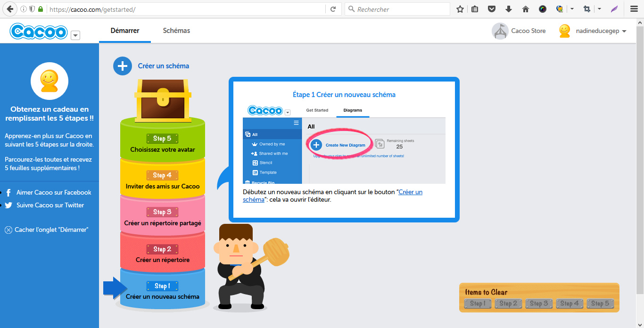Open the downloads arrow icon

tap(509, 9)
